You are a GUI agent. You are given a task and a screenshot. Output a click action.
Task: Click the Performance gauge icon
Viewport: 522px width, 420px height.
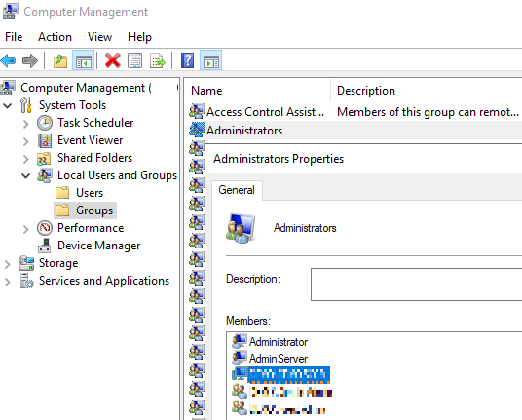point(45,228)
